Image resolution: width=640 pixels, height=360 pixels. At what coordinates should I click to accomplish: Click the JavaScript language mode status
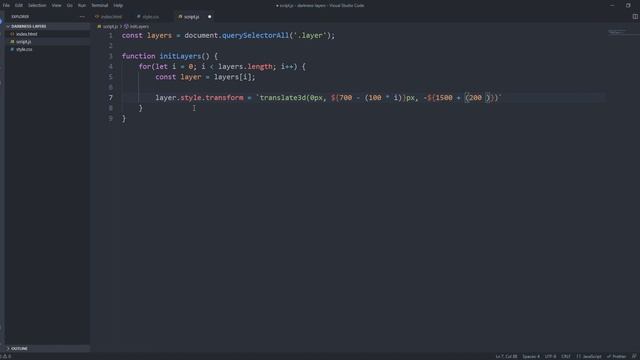pyautogui.click(x=589, y=356)
